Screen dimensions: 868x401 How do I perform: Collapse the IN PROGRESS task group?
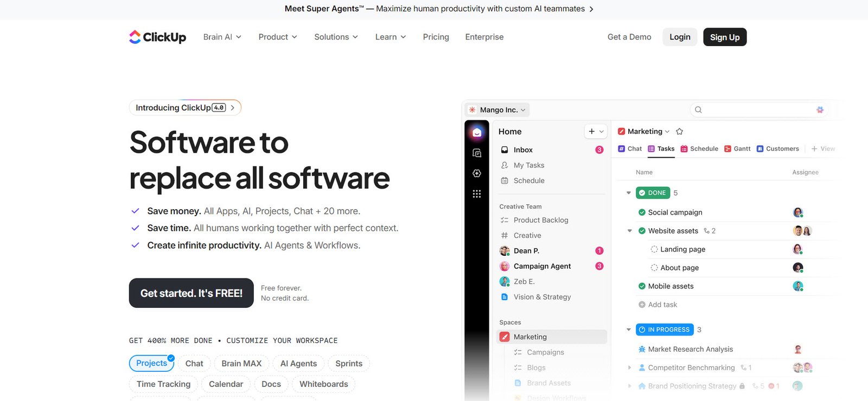pos(629,329)
